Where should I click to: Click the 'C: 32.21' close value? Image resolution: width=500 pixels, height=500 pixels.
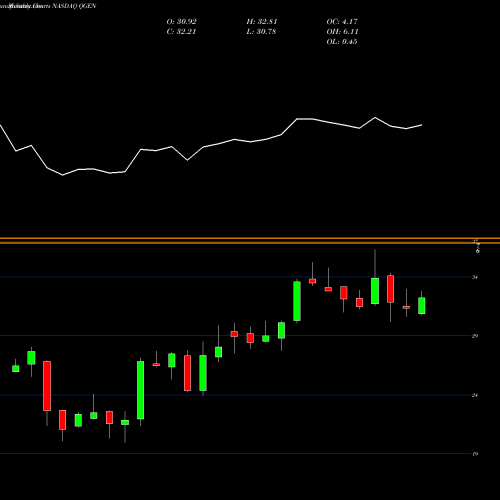(x=181, y=32)
